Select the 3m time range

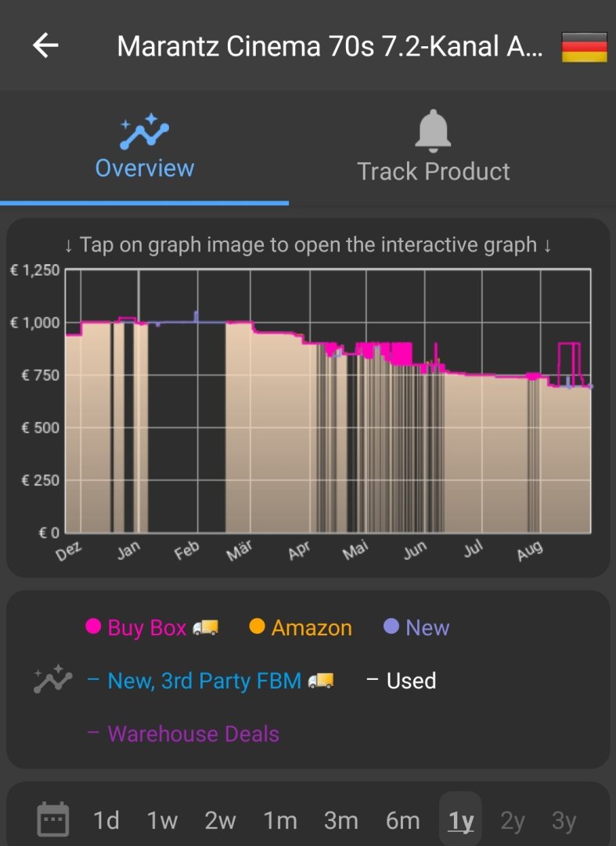click(x=340, y=820)
